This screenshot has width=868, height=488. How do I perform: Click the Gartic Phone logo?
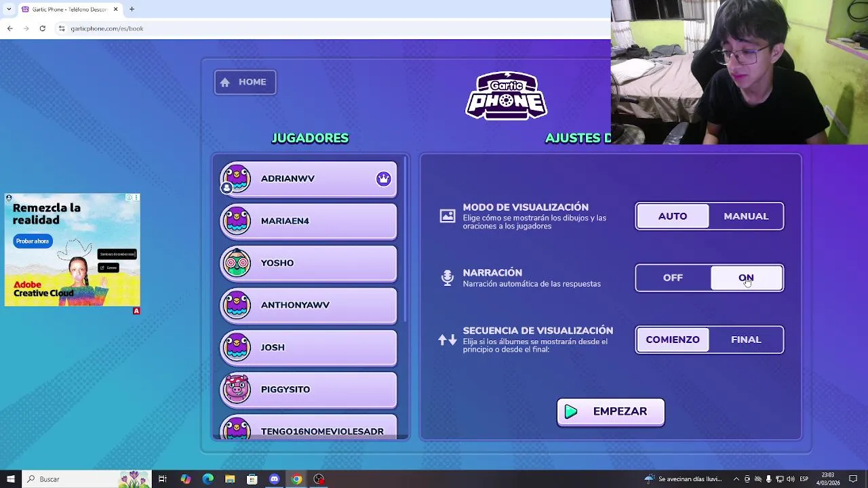pyautogui.click(x=506, y=96)
